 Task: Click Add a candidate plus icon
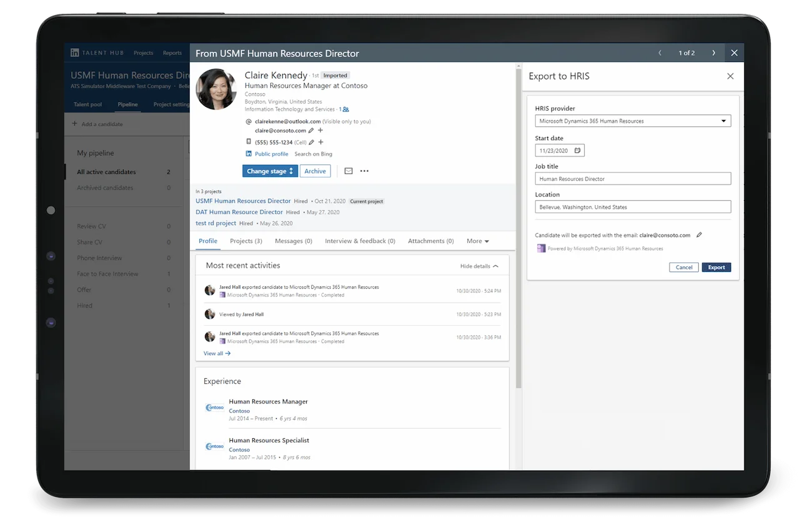point(75,124)
